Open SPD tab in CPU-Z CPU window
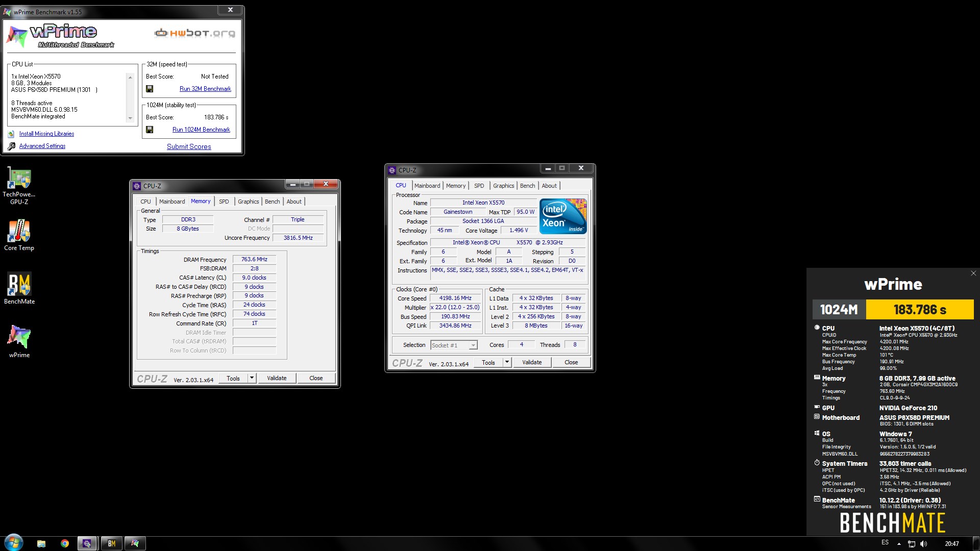This screenshot has height=551, width=980. coord(479,186)
